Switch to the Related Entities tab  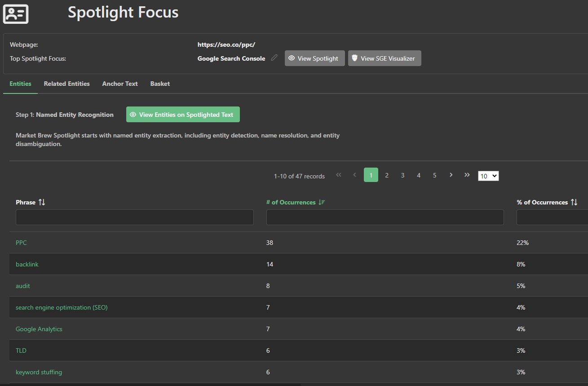(x=66, y=84)
